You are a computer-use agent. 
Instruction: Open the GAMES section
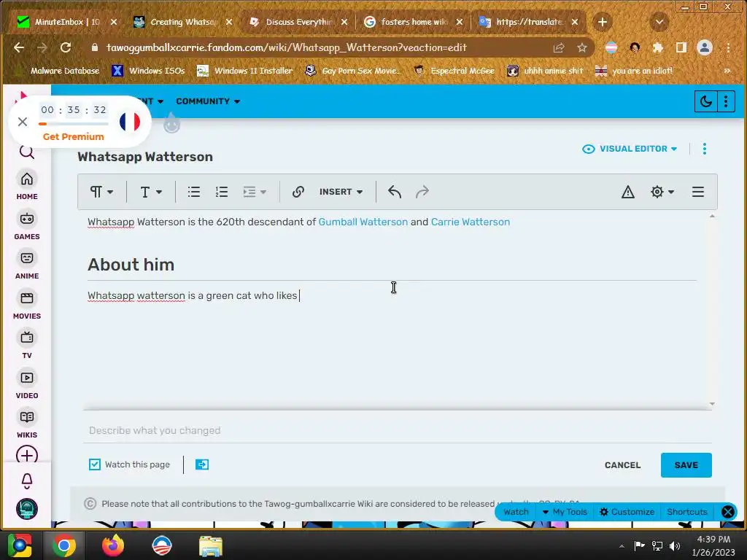click(x=27, y=226)
